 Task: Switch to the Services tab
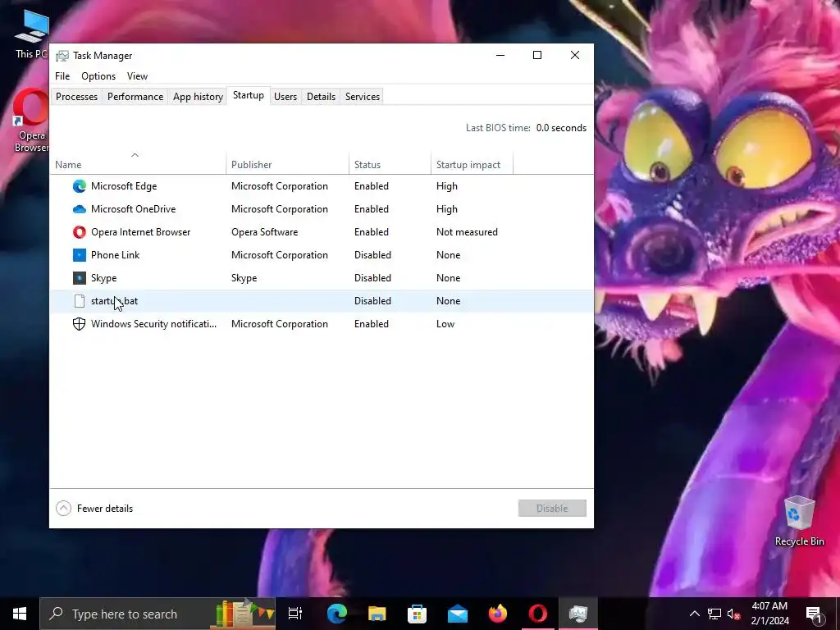pos(363,97)
